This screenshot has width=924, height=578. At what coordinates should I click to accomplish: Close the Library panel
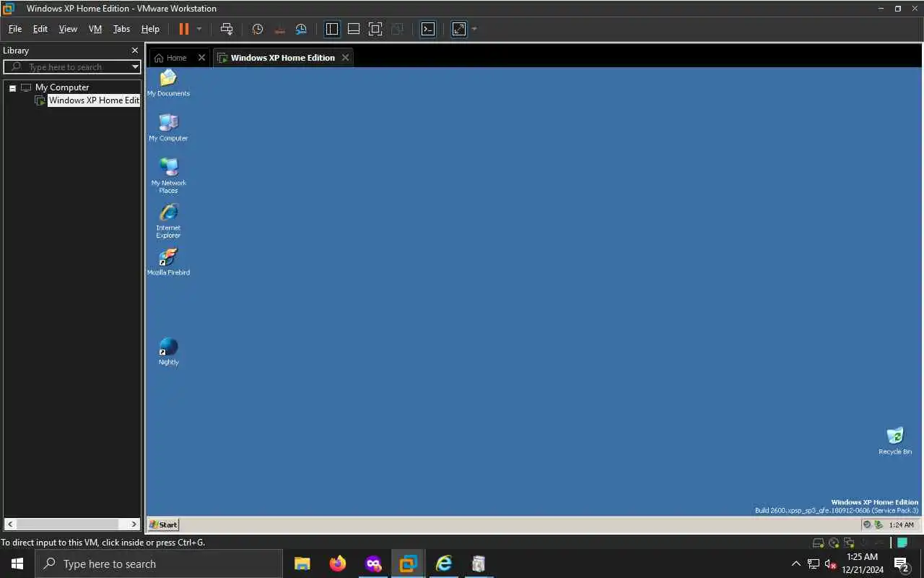pos(134,51)
